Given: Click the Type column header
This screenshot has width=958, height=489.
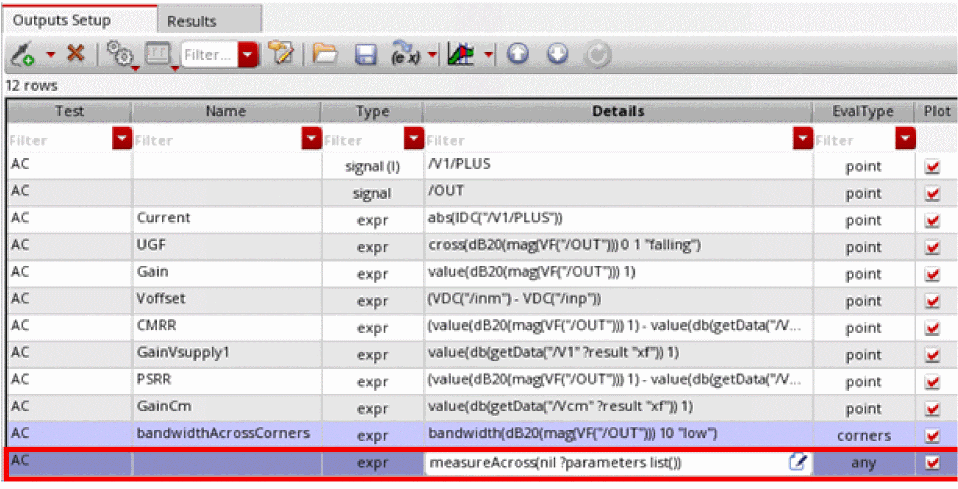Looking at the screenshot, I should [372, 111].
